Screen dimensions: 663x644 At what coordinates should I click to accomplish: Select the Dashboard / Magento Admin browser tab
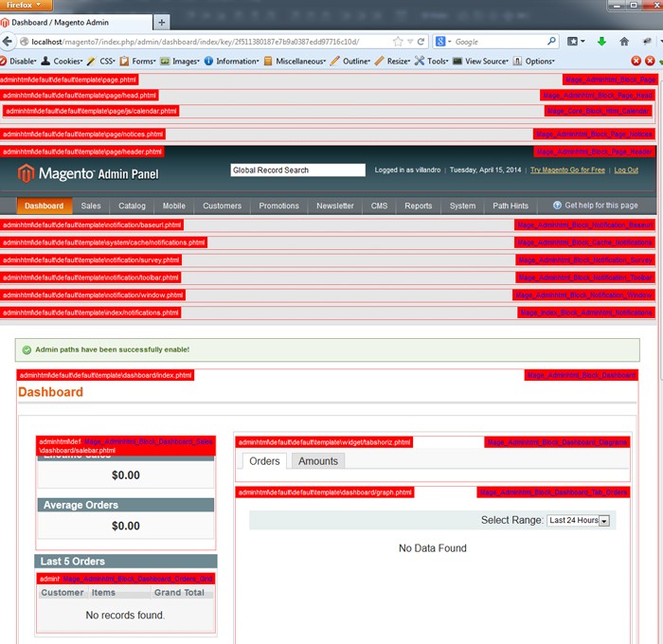[76, 23]
